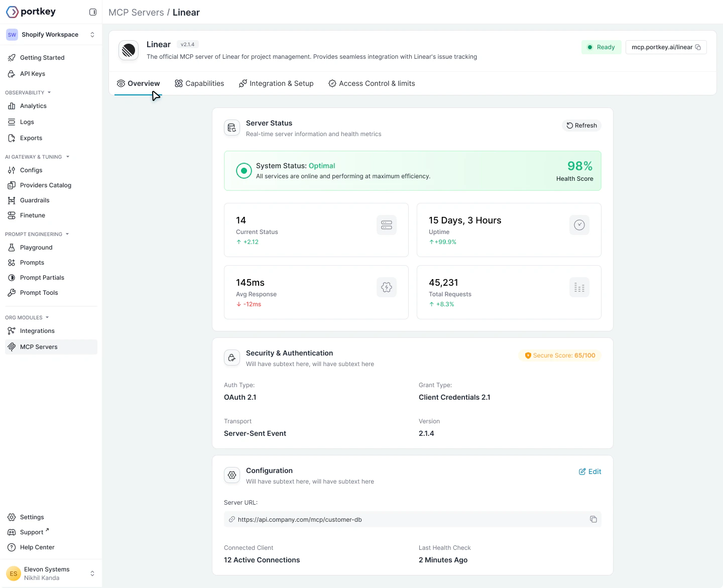Collapse the sidebar panel
The width and height of the screenshot is (723, 588).
[x=93, y=12]
